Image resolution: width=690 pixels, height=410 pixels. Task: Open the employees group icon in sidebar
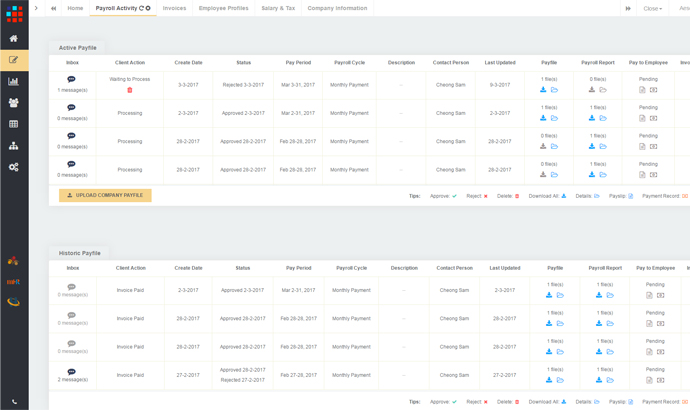pos(14,102)
